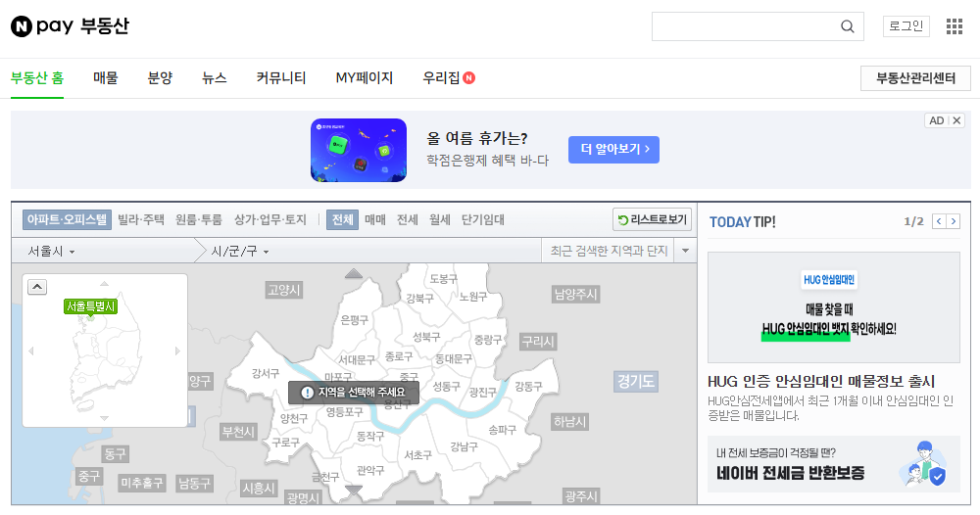Image resolution: width=980 pixels, height=515 pixels.
Task: Click 더 알아보기 ad button
Action: pos(613,149)
